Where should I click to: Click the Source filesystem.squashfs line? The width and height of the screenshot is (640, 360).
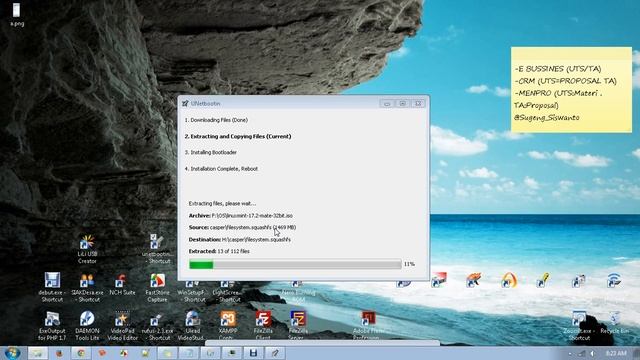[242, 227]
